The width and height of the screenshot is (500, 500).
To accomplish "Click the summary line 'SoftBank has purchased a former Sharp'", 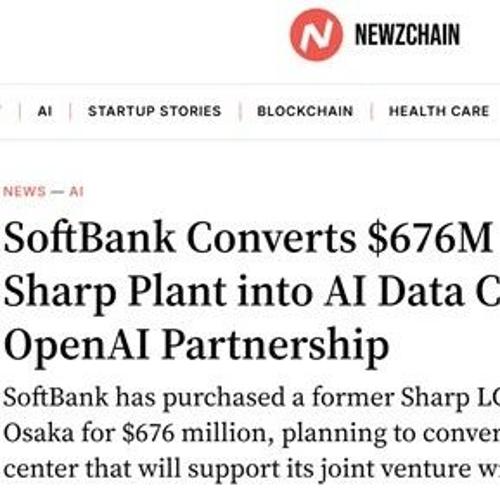I will pos(250,398).
